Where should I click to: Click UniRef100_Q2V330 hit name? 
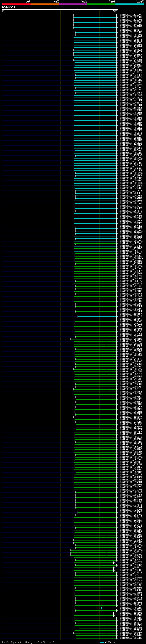coord(131,331)
